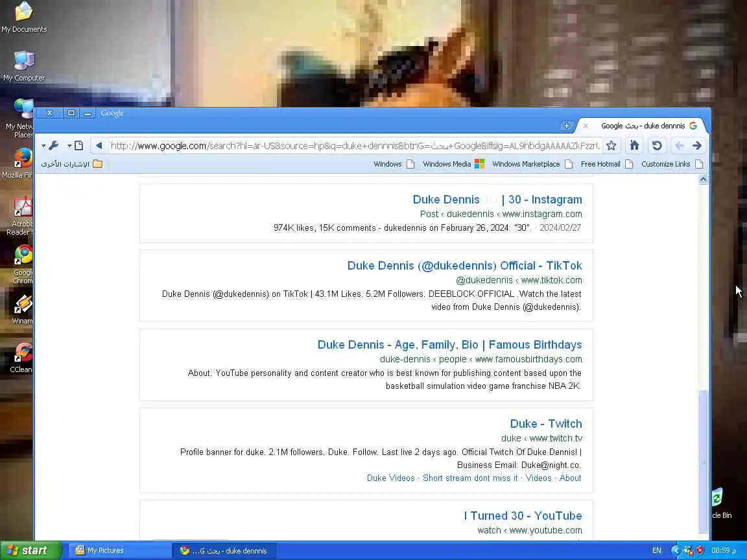Select the Mozilla Firefox desktop icon

pyautogui.click(x=18, y=163)
